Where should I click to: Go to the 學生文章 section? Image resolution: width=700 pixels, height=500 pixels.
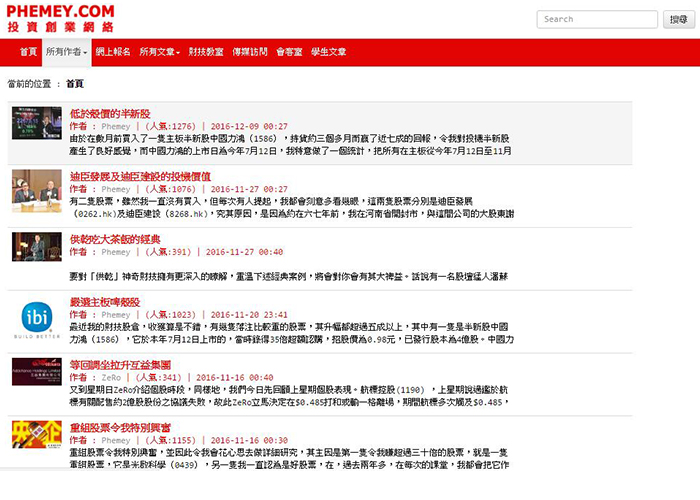click(x=329, y=51)
